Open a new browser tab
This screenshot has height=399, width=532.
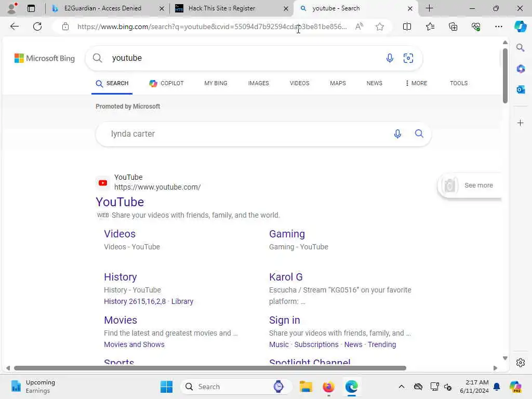429,8
